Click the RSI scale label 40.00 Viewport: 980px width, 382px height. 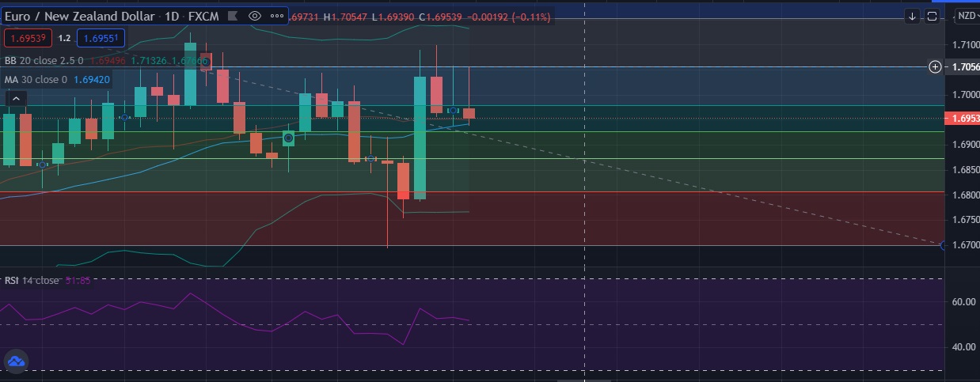point(964,346)
